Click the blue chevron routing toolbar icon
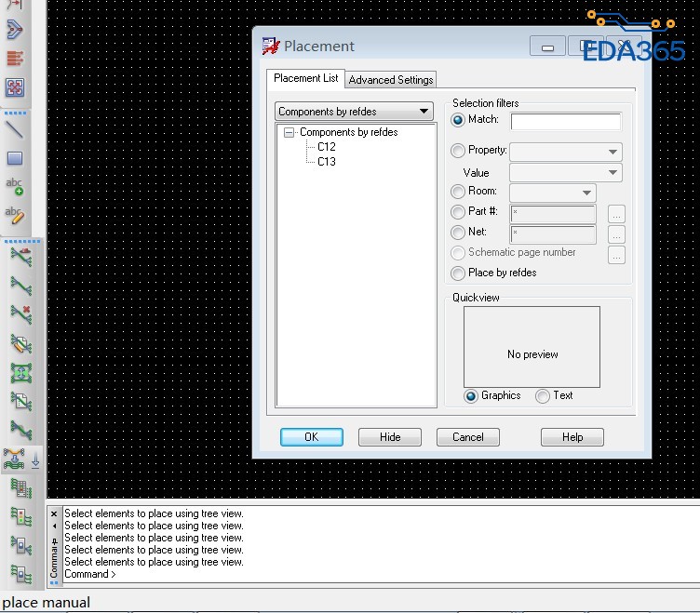 [x=15, y=30]
